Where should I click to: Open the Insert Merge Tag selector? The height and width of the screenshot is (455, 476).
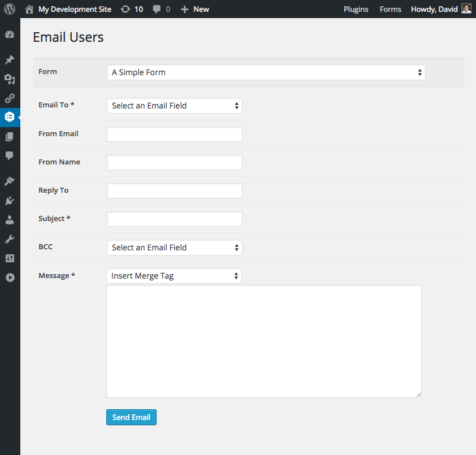coord(174,276)
